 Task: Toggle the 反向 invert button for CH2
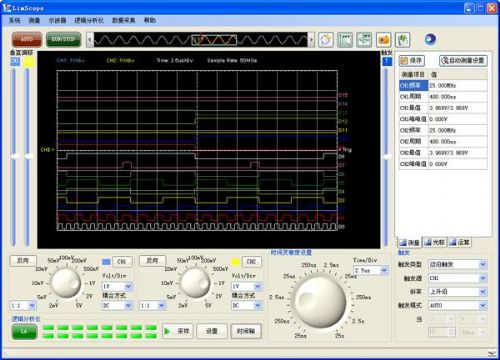click(152, 260)
